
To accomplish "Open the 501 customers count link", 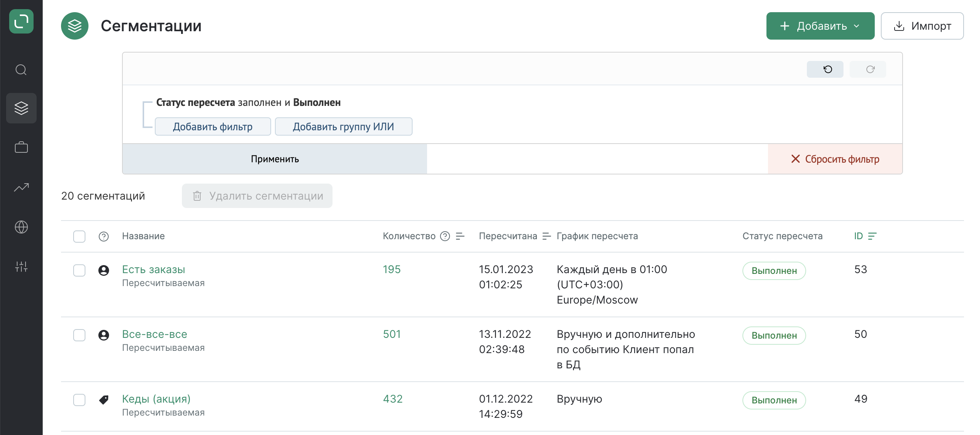I will (x=392, y=334).
